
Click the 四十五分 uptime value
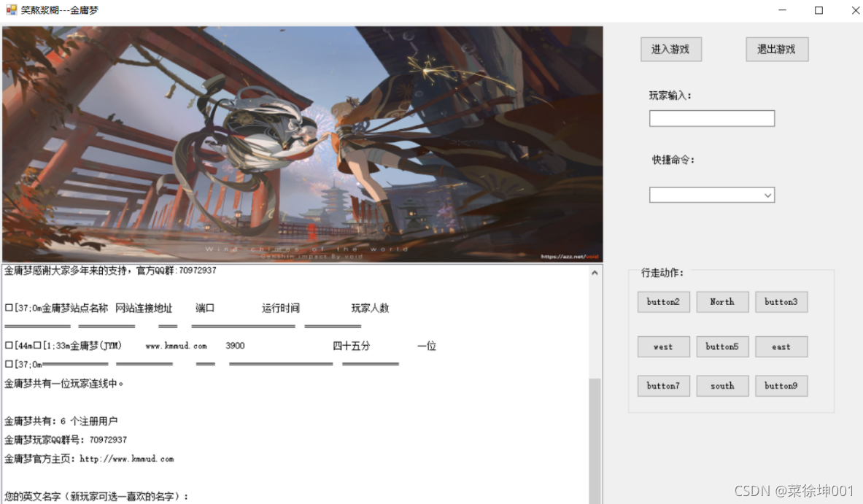[x=352, y=346]
